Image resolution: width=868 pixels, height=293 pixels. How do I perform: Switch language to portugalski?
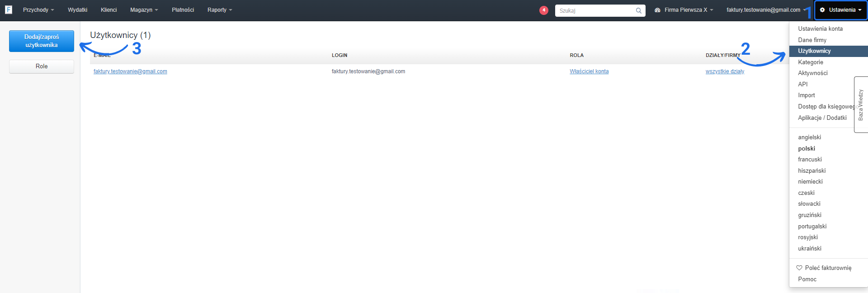point(812,226)
